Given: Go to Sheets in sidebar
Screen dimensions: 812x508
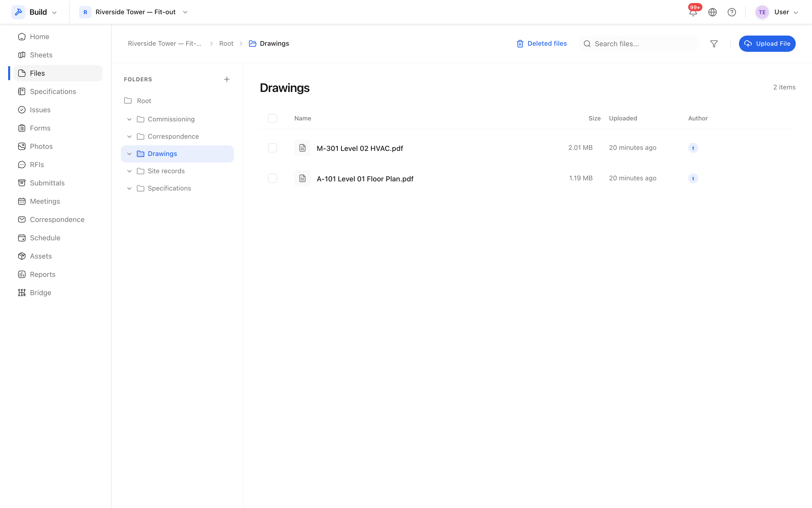Looking at the screenshot, I should point(58,55).
